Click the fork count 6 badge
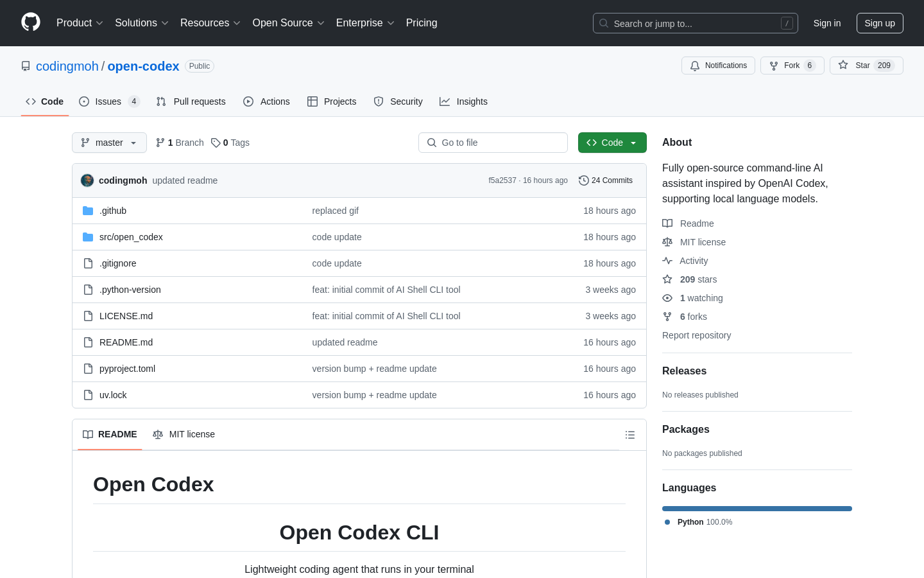Screen dimensions: 924x578 (810, 66)
